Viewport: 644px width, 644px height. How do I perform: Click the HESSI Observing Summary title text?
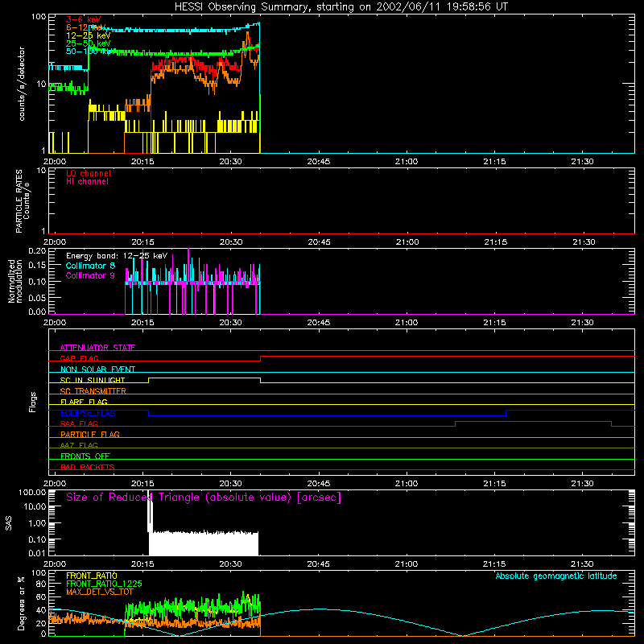tap(341, 7)
